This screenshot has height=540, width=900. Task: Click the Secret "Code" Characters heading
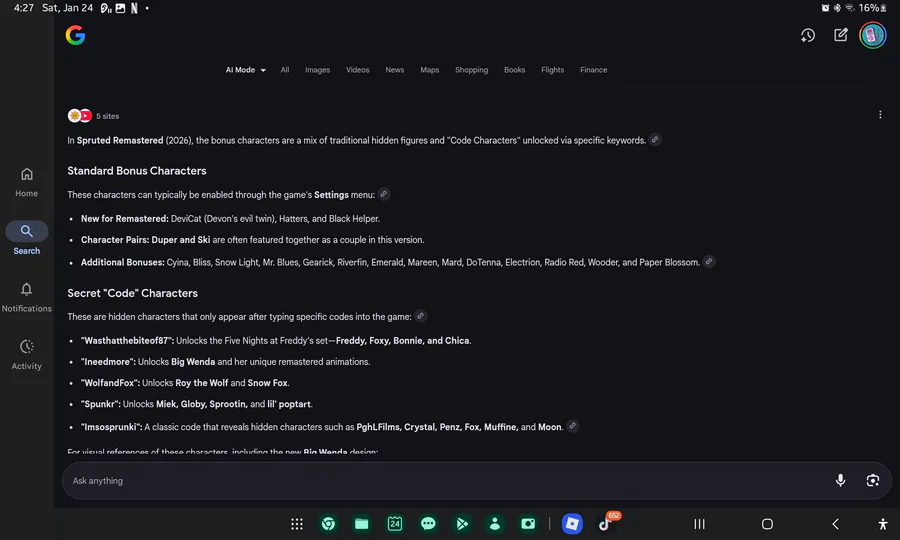133,293
